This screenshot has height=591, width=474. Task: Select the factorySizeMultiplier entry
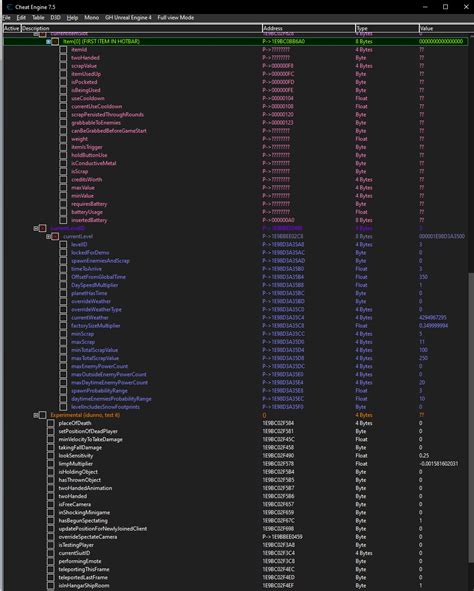[x=96, y=326]
